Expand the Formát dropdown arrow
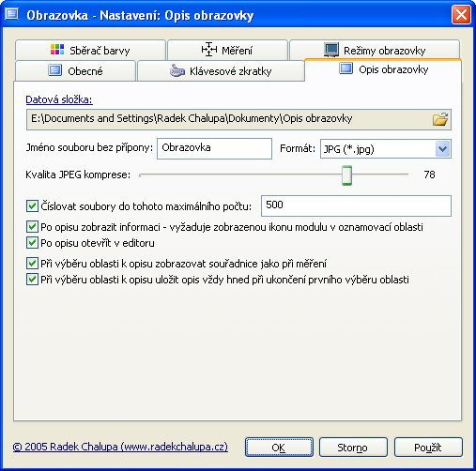Screen dimensions: 476x471 [x=442, y=149]
